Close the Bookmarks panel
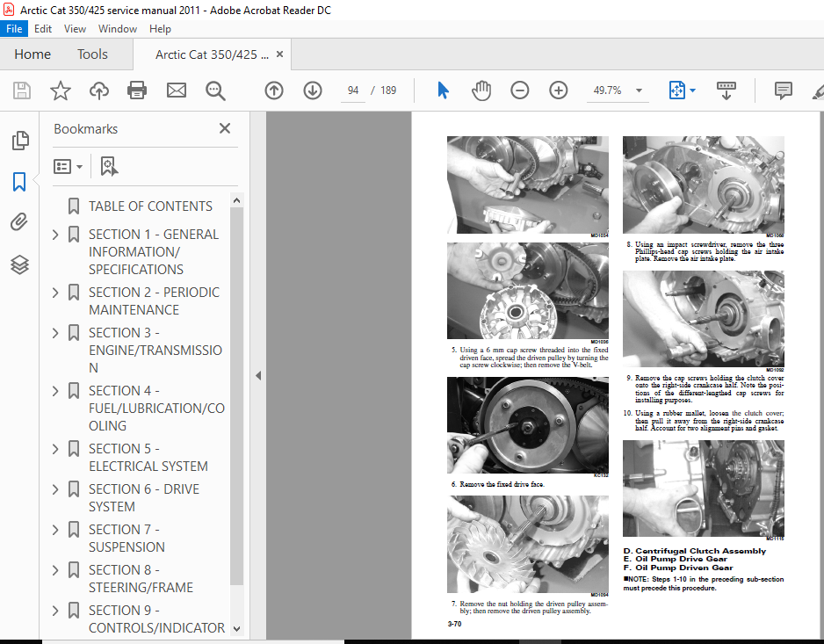 225,128
